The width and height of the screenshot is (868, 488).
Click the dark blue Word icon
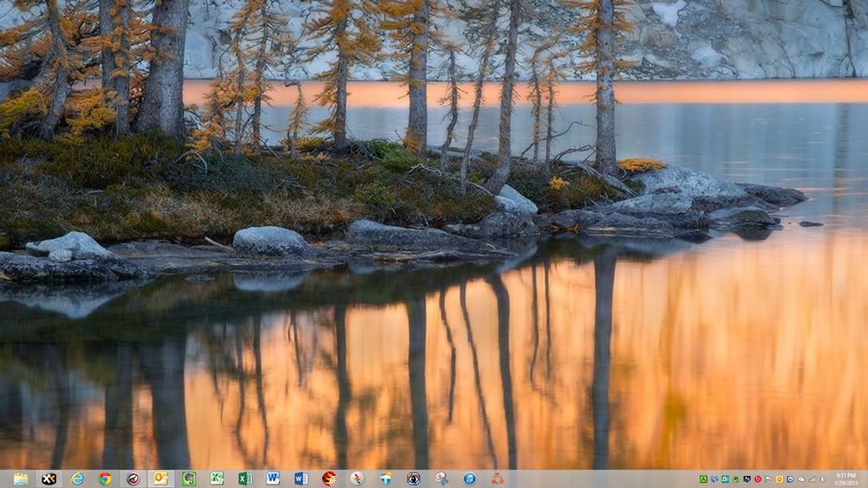(x=301, y=478)
